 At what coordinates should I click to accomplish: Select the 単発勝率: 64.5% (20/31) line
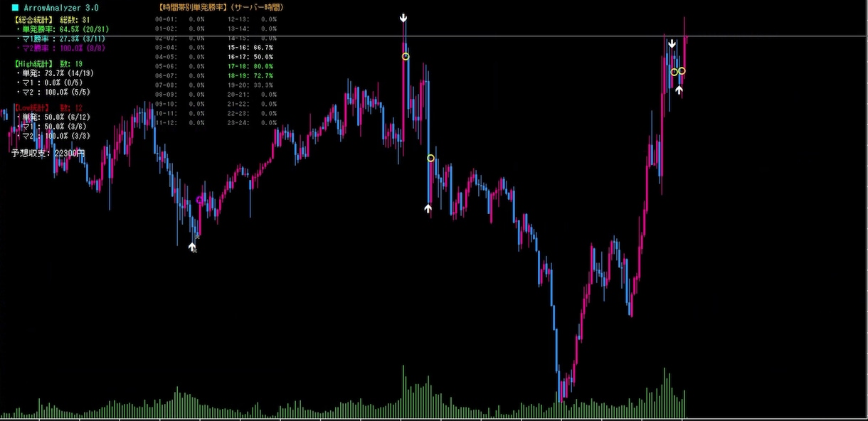[x=63, y=29]
